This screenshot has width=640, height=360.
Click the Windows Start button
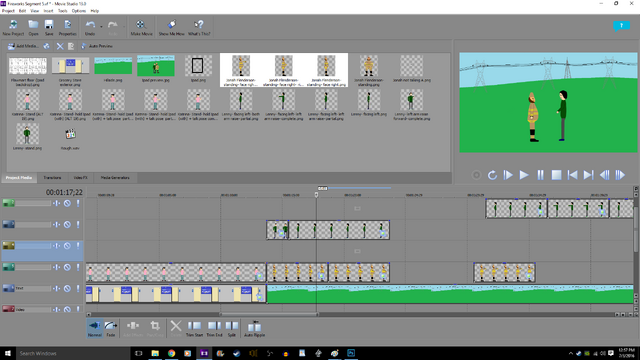pos(7,353)
